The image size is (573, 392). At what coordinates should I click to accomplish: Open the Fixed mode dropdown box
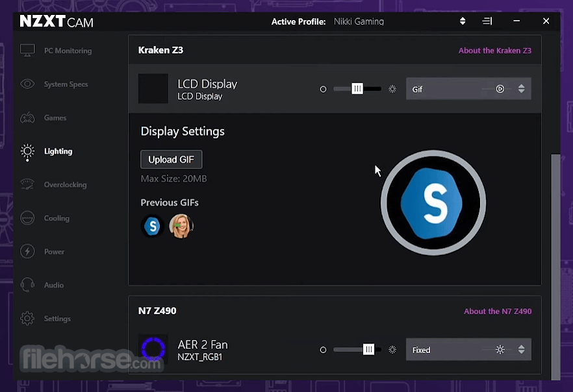tap(468, 350)
